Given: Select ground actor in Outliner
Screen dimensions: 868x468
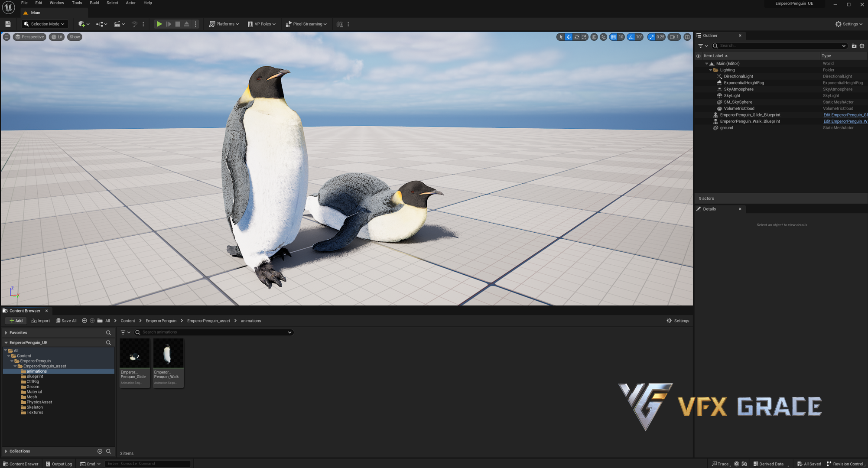Looking at the screenshot, I should 726,128.
